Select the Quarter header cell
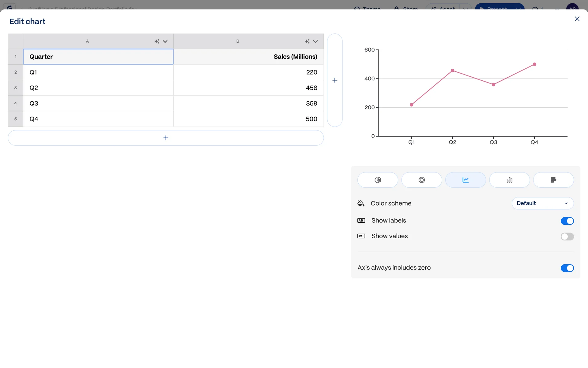Screen dimensions: 588x368 [98, 57]
